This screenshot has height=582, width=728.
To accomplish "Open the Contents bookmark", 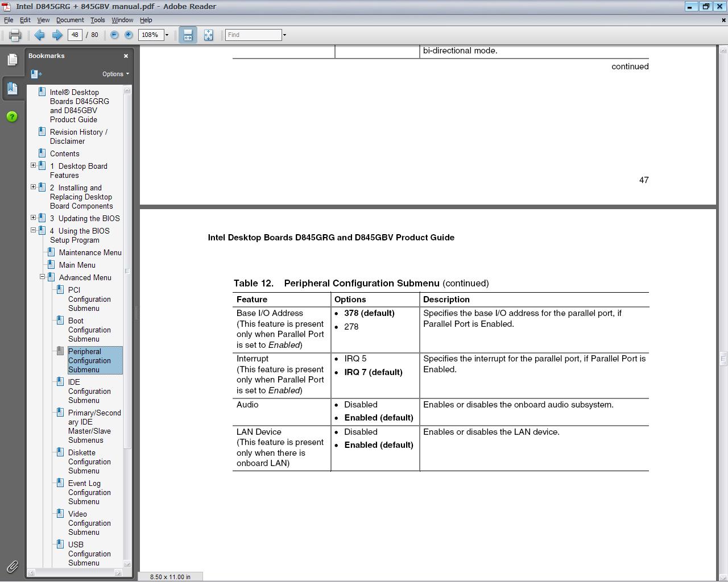I will pyautogui.click(x=64, y=153).
